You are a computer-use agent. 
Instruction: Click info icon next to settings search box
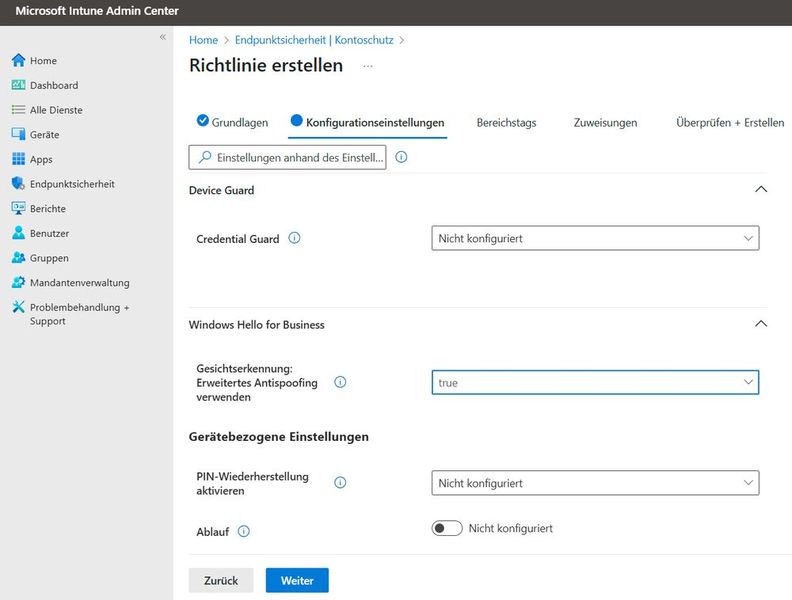pos(401,157)
